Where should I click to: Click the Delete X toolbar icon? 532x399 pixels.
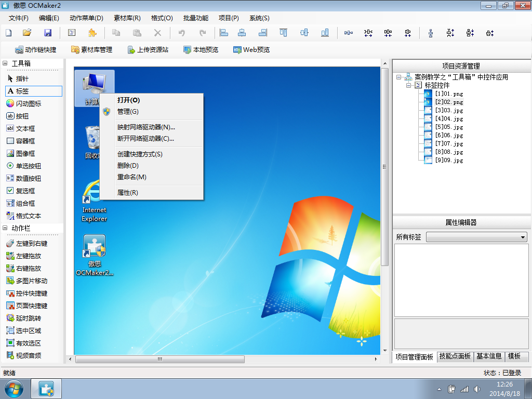coord(157,33)
